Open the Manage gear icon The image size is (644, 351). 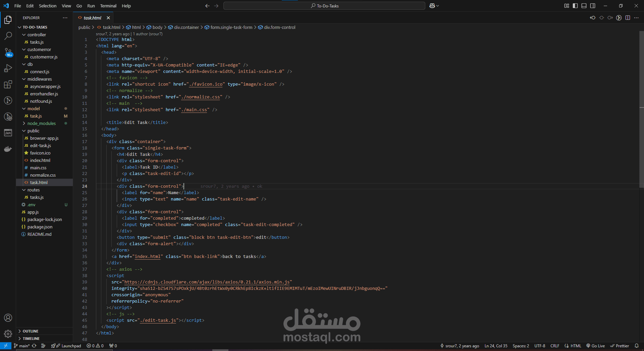8,334
